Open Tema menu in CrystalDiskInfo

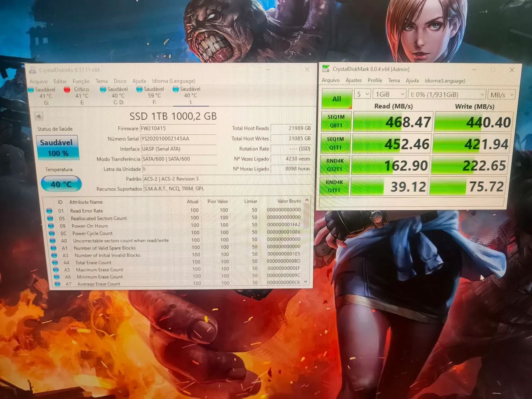point(101,81)
